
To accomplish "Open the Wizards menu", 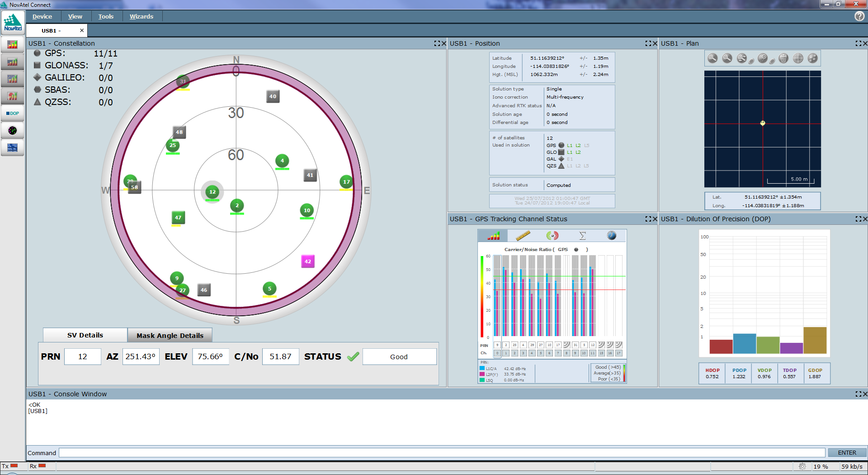I will point(141,16).
